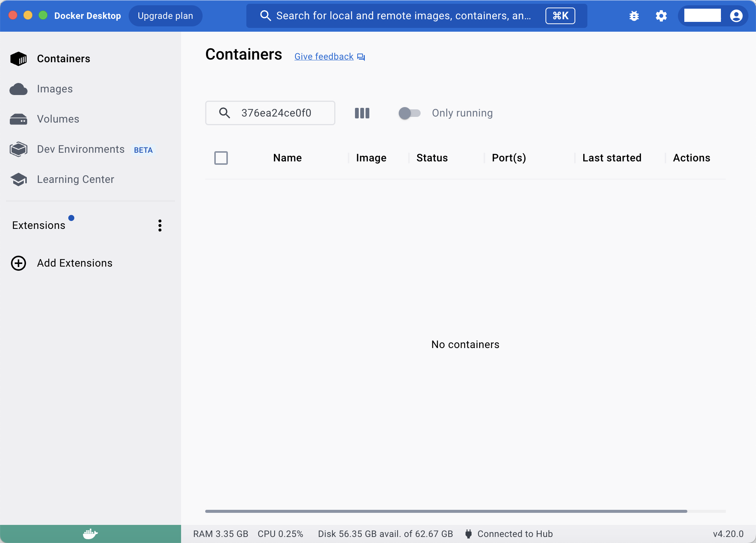Click the Connected to Hub plug icon
The height and width of the screenshot is (543, 756).
469,534
